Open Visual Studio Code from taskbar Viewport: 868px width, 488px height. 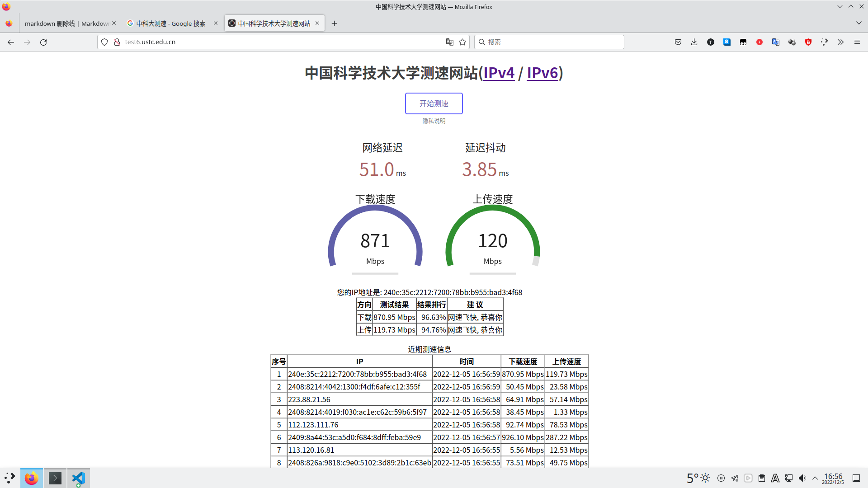[79, 478]
